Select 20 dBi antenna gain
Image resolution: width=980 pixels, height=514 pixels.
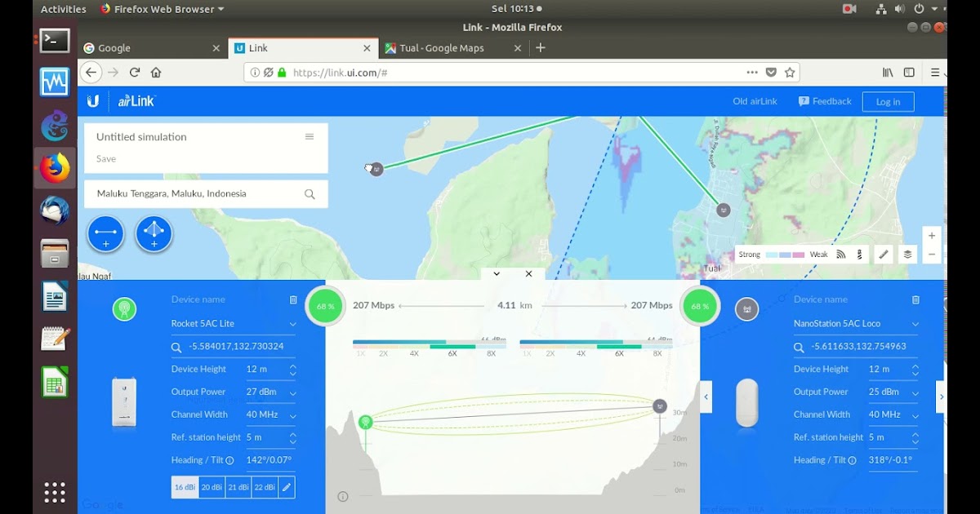tap(212, 487)
